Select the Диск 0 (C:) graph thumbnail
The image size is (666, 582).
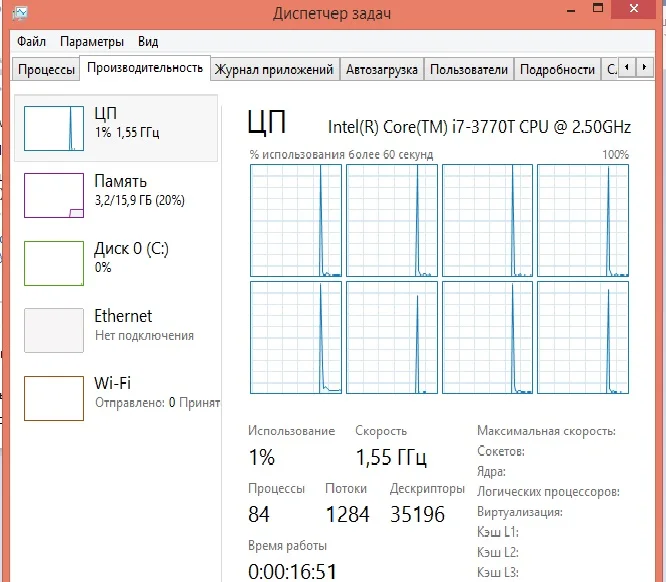[x=54, y=263]
